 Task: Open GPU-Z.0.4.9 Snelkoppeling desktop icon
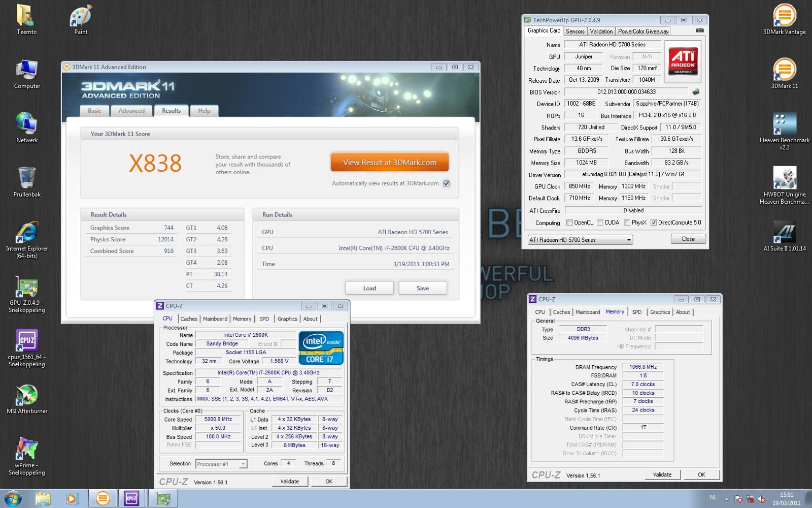(27, 294)
